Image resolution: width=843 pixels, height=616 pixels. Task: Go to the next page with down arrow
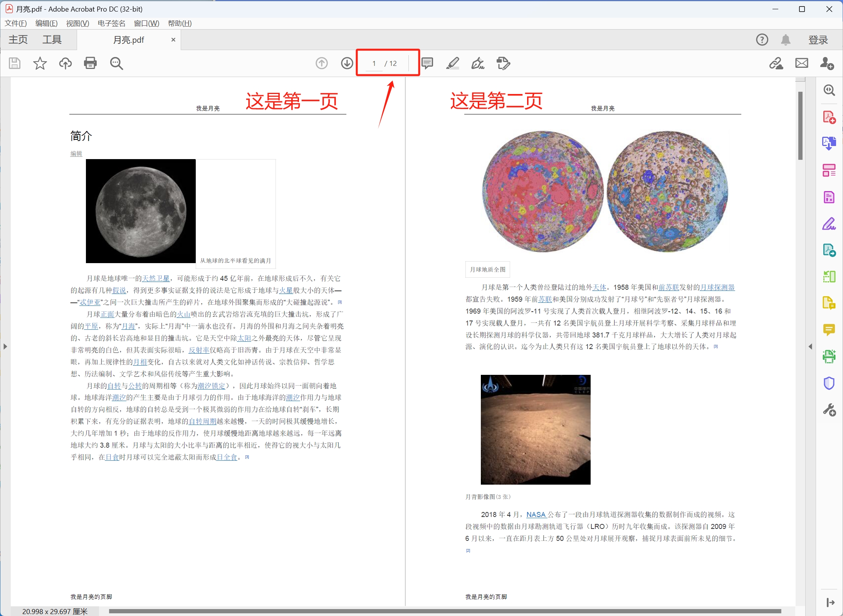click(346, 63)
